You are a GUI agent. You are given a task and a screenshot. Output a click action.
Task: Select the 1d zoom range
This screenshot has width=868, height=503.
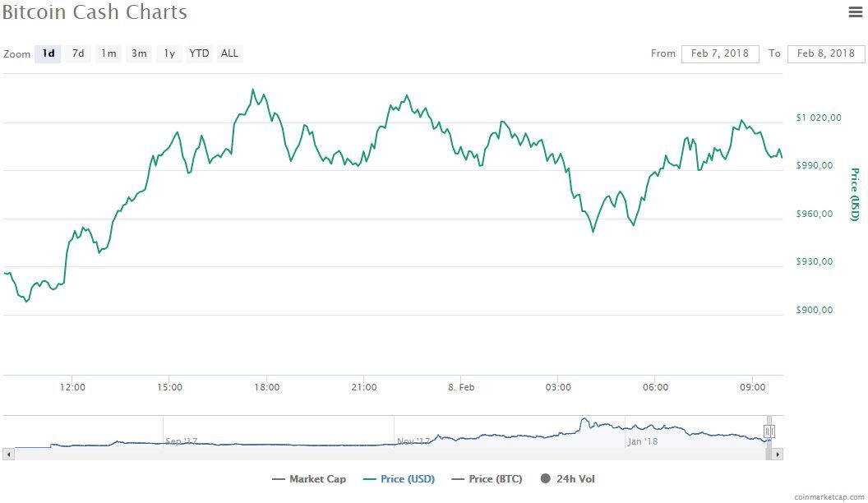[48, 53]
